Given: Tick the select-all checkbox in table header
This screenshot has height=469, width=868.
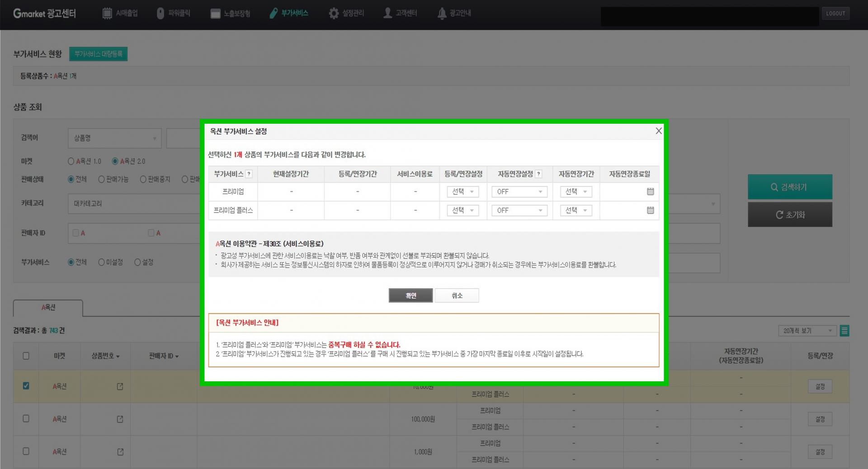Looking at the screenshot, I should click(x=26, y=356).
